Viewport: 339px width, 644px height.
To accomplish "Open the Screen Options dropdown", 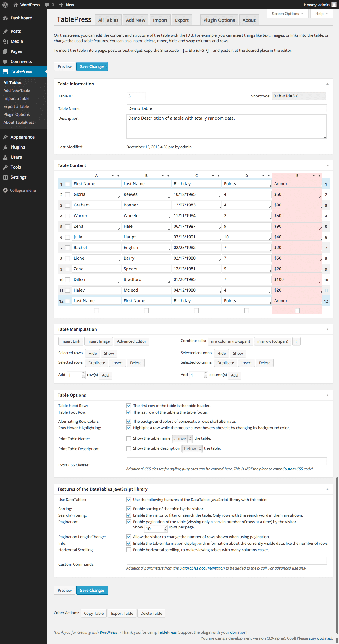I will click(x=288, y=14).
